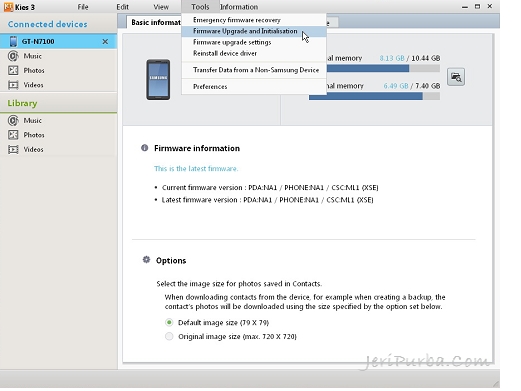Select Original image size (max. 720 X 720)
This screenshot has width=521, height=391.
tap(169, 336)
